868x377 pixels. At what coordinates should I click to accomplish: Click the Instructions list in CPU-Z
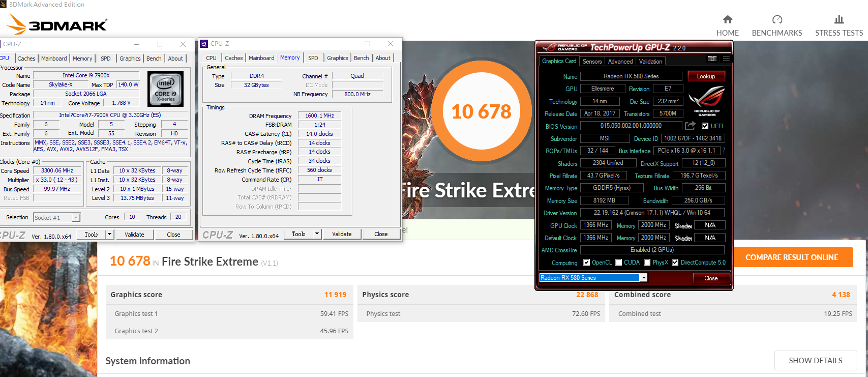[110, 146]
